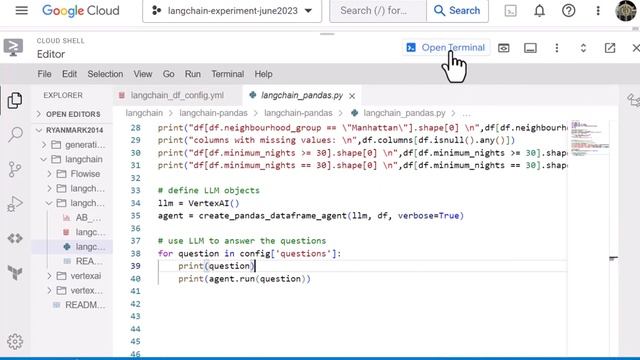The image size is (640, 360).
Task: Open the user account avatar
Action: pos(626,11)
